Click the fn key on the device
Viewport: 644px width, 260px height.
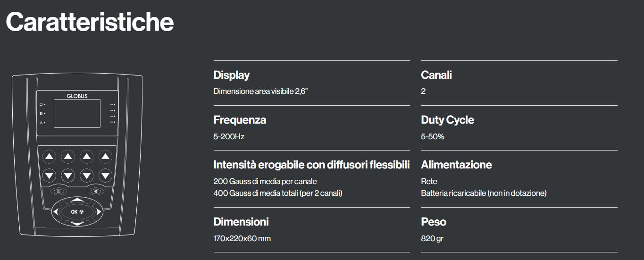click(59, 192)
